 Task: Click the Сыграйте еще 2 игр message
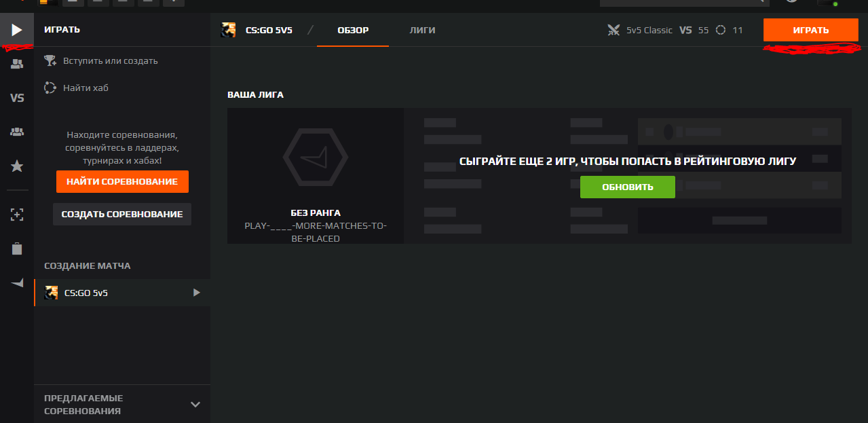627,162
